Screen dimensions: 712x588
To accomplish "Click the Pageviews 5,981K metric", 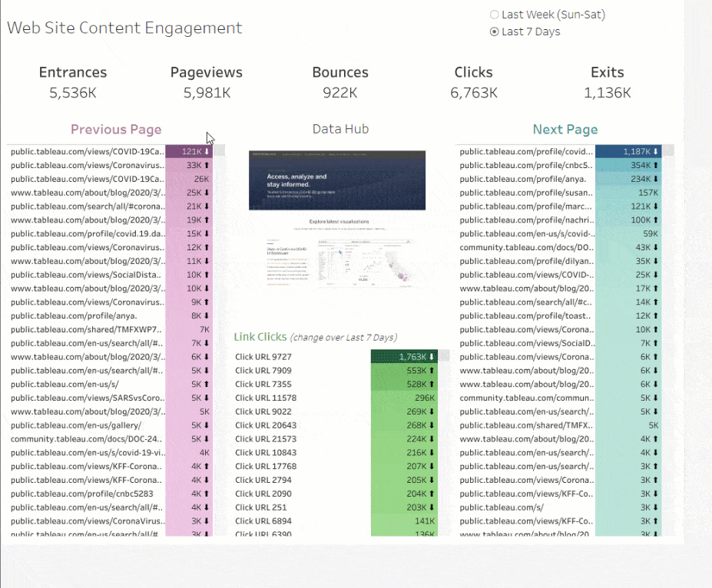I will [x=207, y=82].
